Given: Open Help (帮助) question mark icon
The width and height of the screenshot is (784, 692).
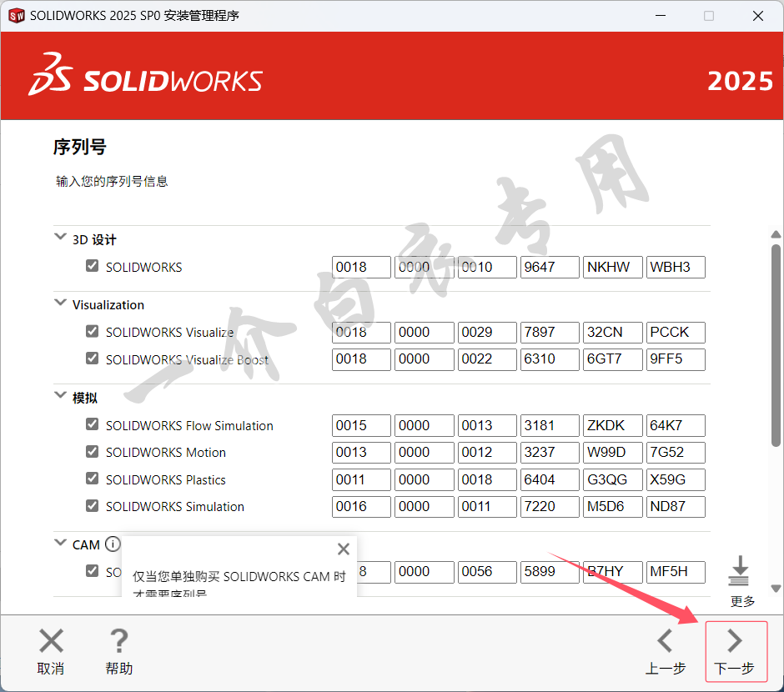Looking at the screenshot, I should point(119,641).
